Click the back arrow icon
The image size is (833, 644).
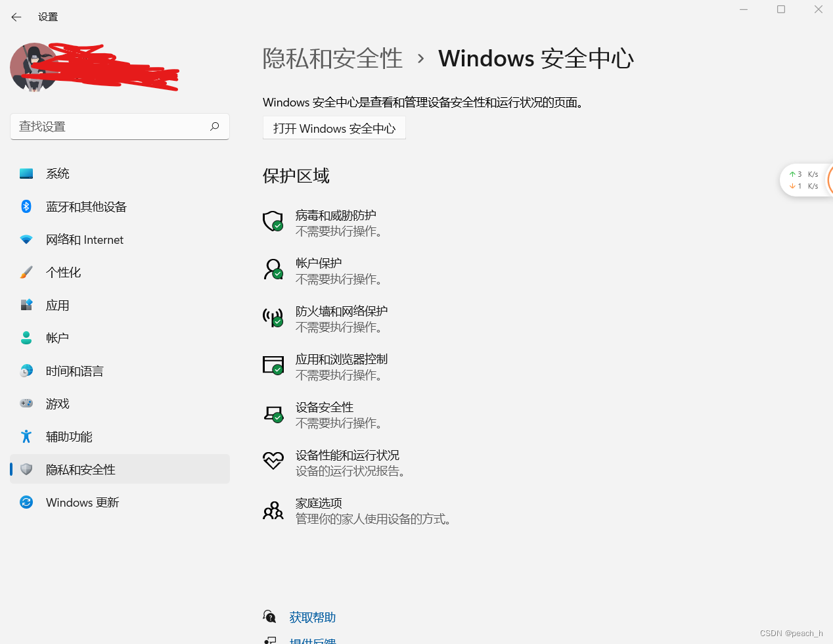(x=16, y=17)
